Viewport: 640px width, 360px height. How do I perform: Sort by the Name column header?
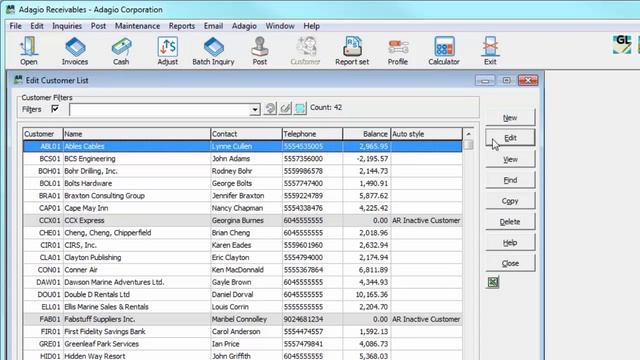coord(137,134)
